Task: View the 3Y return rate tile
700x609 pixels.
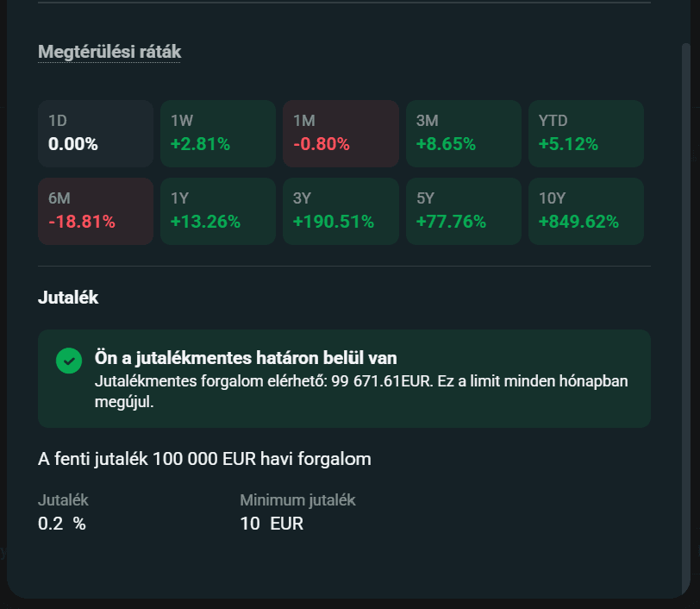Action: (x=341, y=210)
